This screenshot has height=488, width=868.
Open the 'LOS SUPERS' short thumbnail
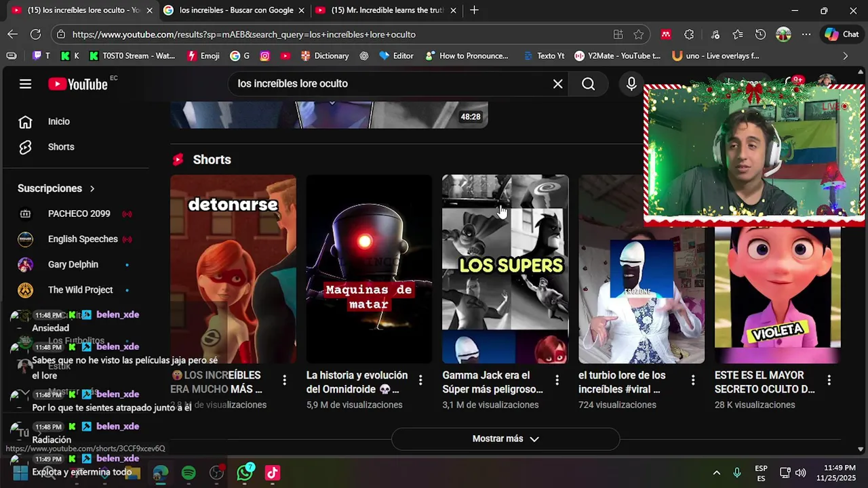(505, 269)
